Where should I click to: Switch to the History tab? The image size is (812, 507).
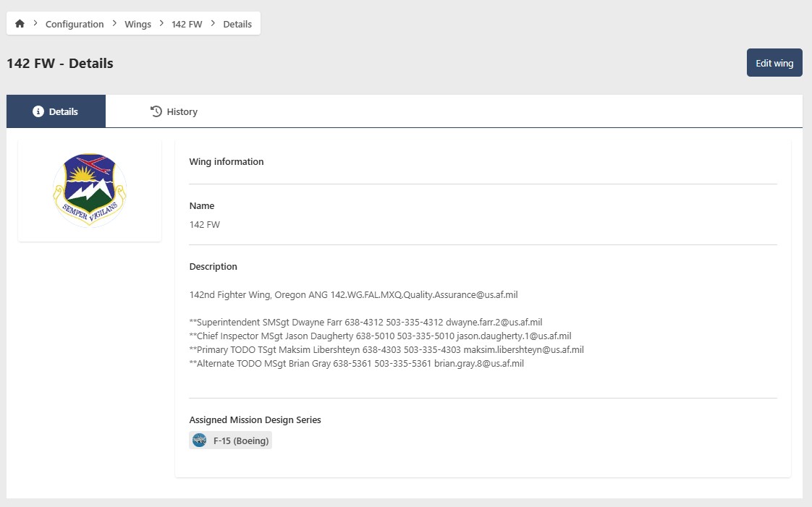tap(182, 111)
